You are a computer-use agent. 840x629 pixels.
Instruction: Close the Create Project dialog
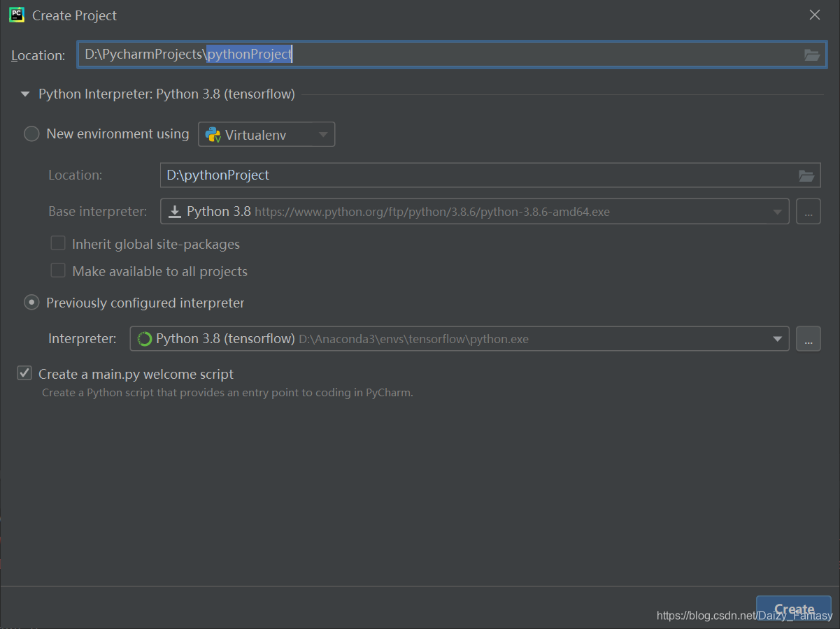(815, 15)
